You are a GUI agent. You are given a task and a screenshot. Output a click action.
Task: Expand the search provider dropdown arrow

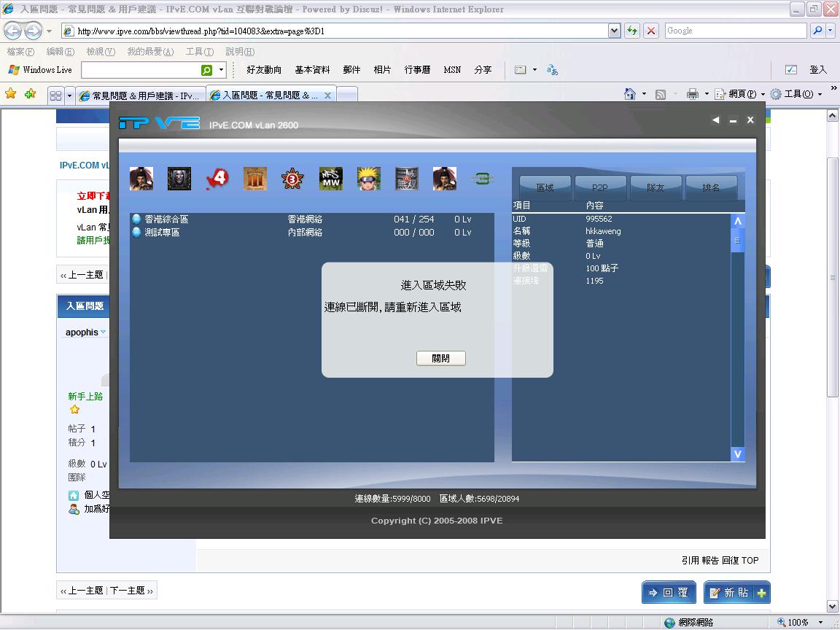point(831,31)
